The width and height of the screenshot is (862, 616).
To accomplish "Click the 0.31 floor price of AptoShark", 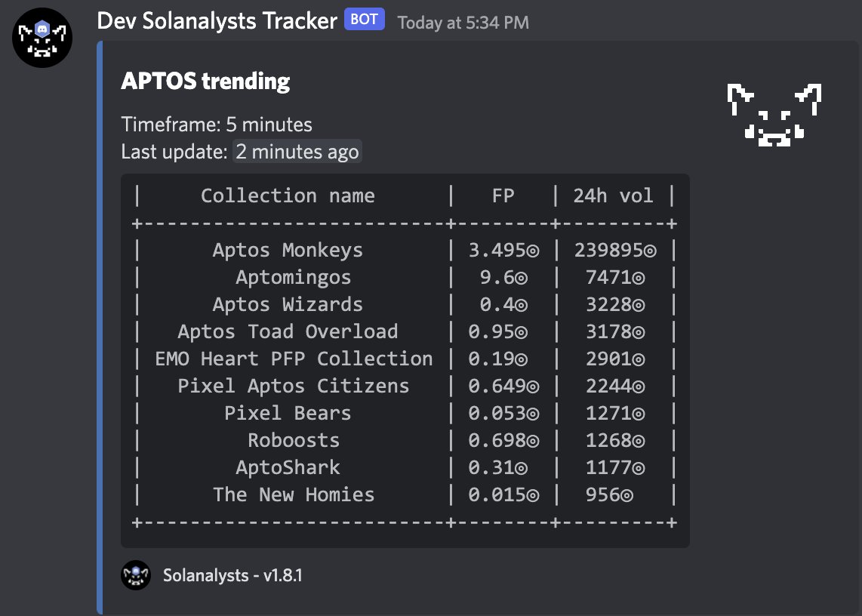I will (x=497, y=467).
